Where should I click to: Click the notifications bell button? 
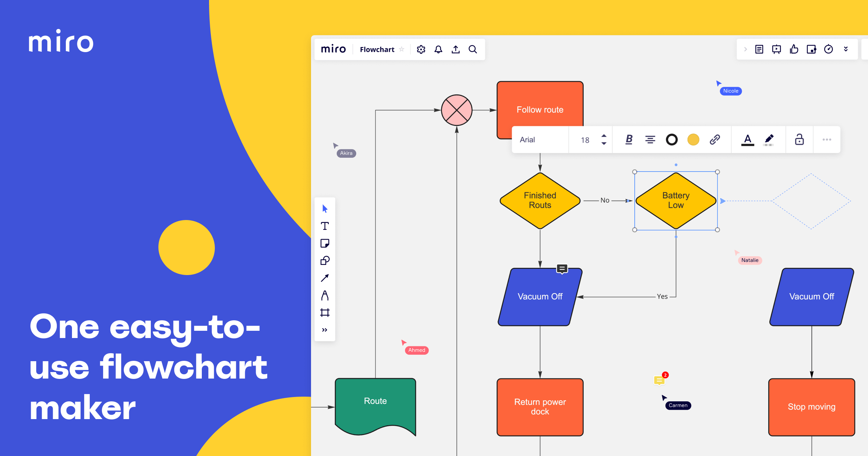tap(438, 51)
